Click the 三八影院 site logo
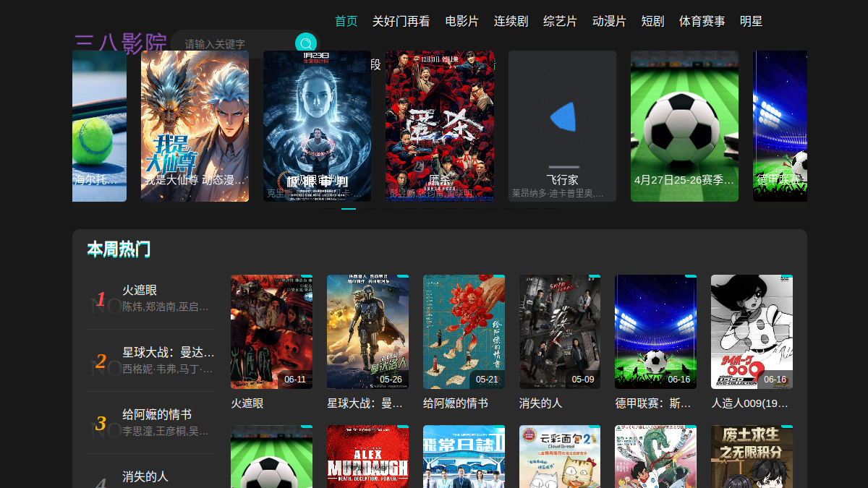 coord(120,43)
